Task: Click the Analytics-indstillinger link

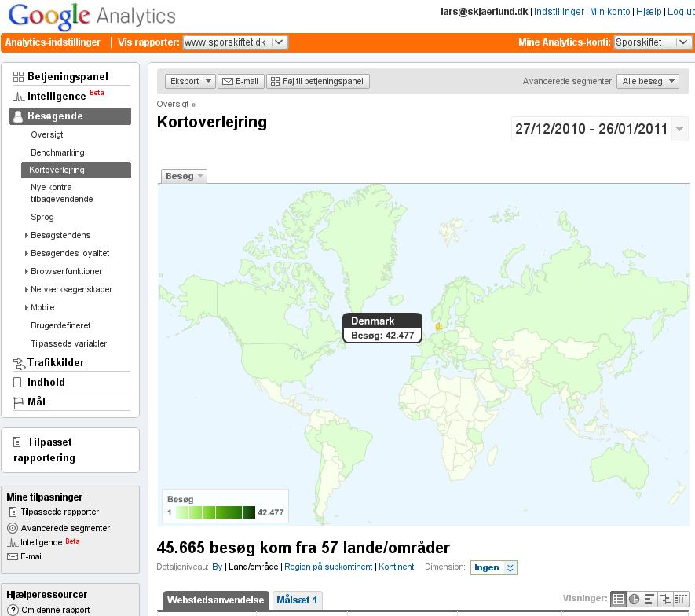Action: pyautogui.click(x=53, y=42)
